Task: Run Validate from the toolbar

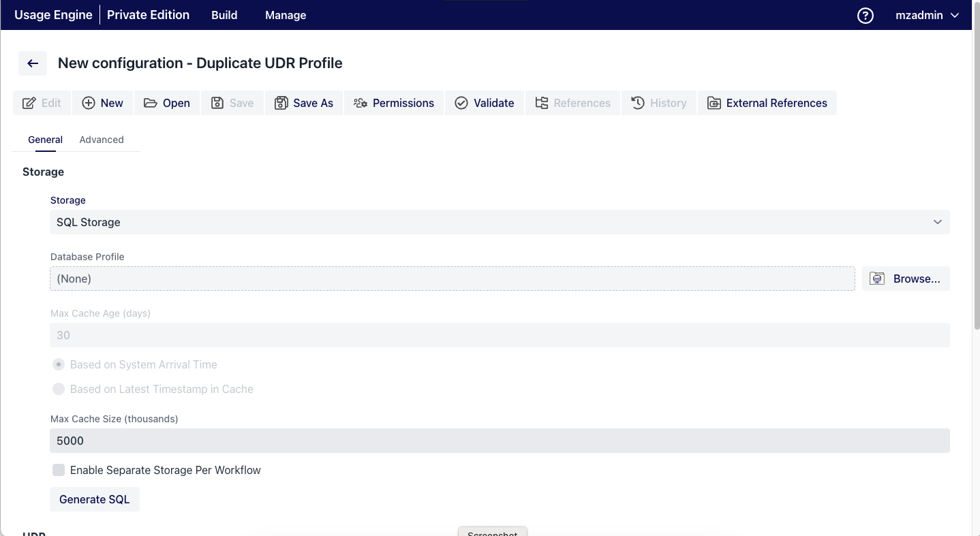Action: tap(484, 103)
